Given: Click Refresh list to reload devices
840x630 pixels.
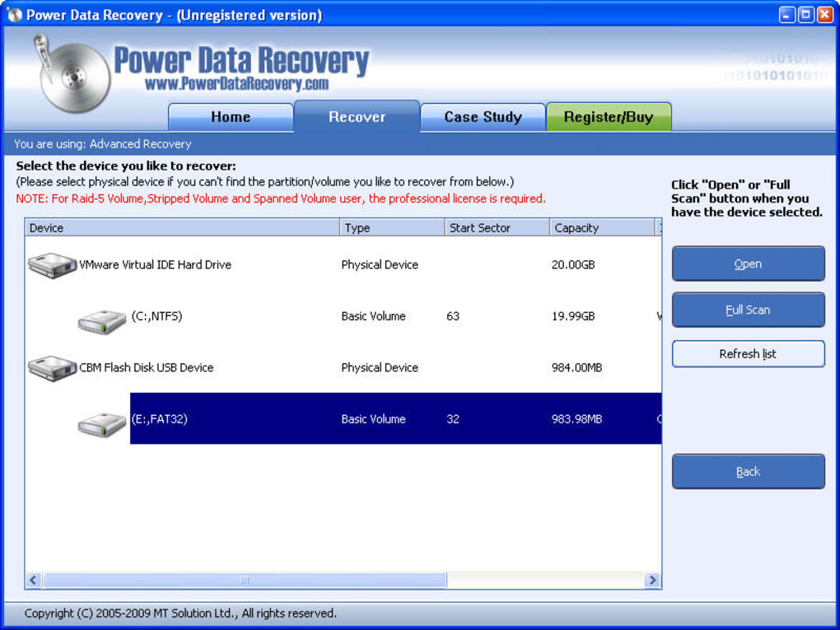Looking at the screenshot, I should pyautogui.click(x=747, y=353).
